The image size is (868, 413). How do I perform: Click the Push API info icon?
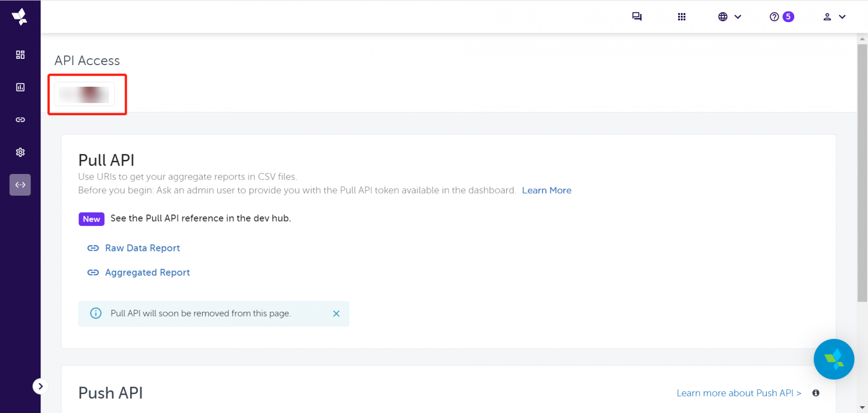(x=815, y=393)
